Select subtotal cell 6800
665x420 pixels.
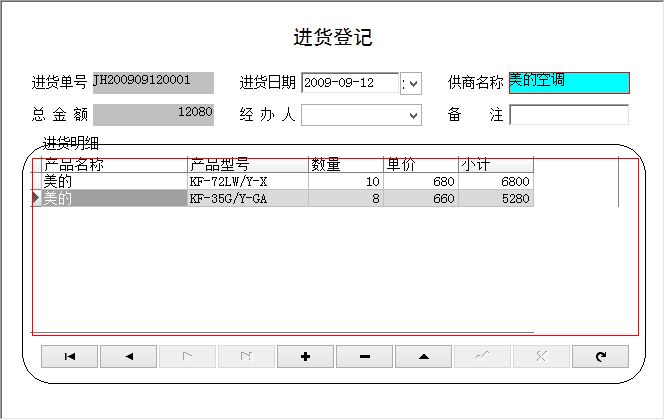(496, 182)
